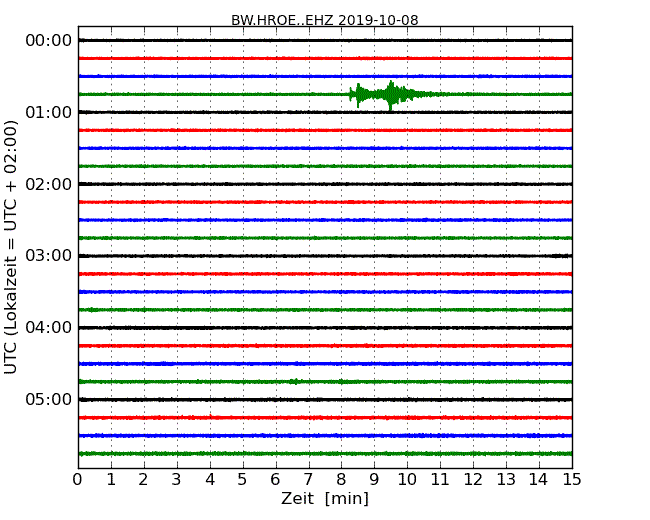
Task: Click the x-axis tick label 10
Action: click(407, 480)
